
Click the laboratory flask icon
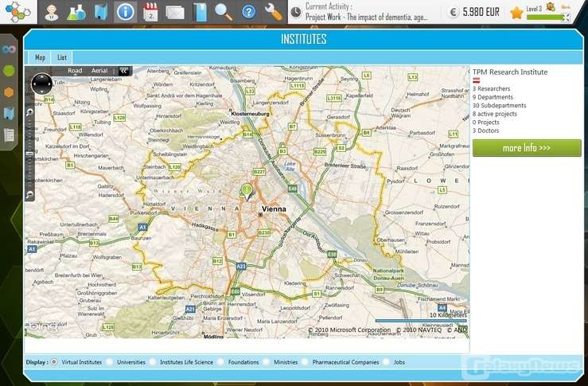[x=76, y=12]
